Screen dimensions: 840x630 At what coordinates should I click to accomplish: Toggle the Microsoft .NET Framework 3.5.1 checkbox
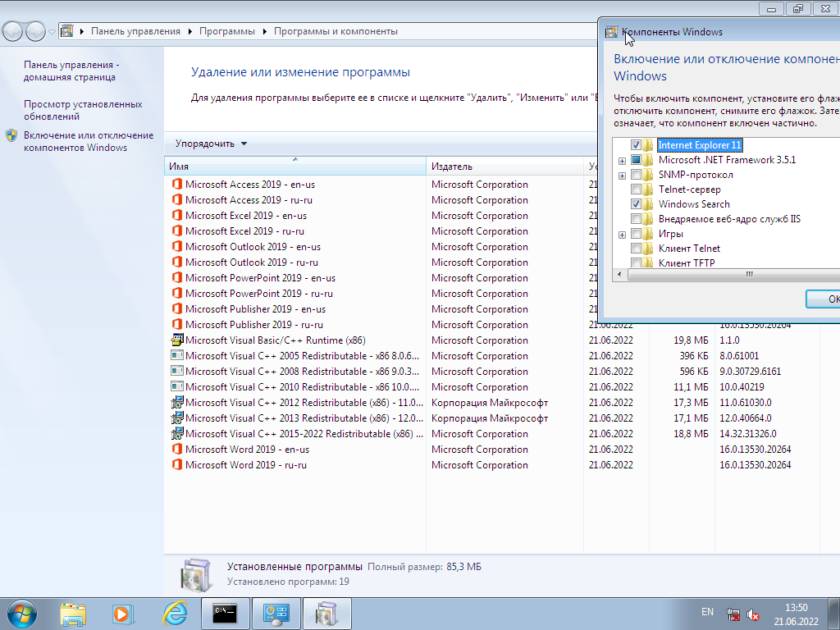click(x=636, y=160)
